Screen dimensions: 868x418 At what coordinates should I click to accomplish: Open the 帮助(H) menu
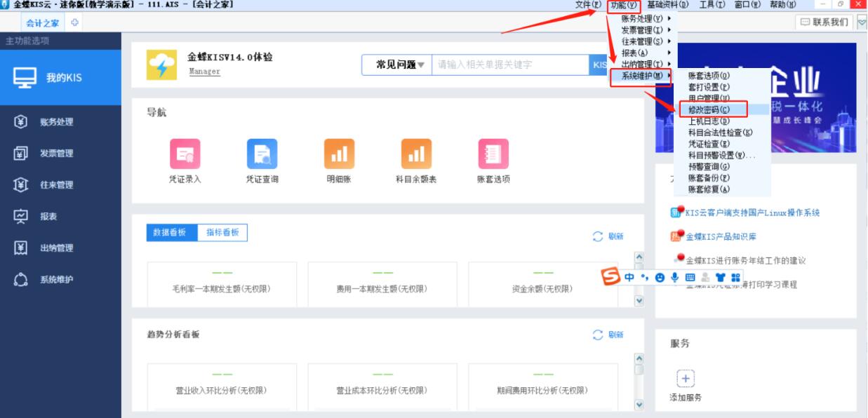784,5
